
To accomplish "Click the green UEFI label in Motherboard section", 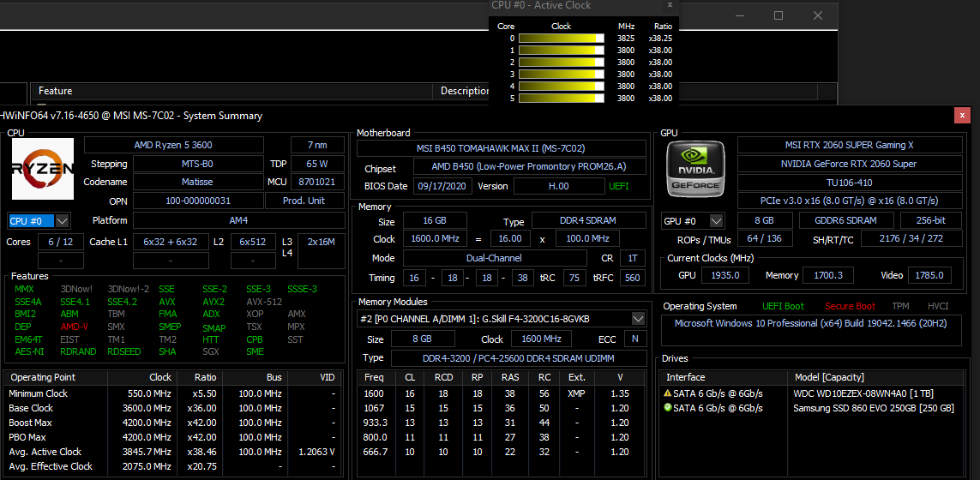I will coord(619,186).
